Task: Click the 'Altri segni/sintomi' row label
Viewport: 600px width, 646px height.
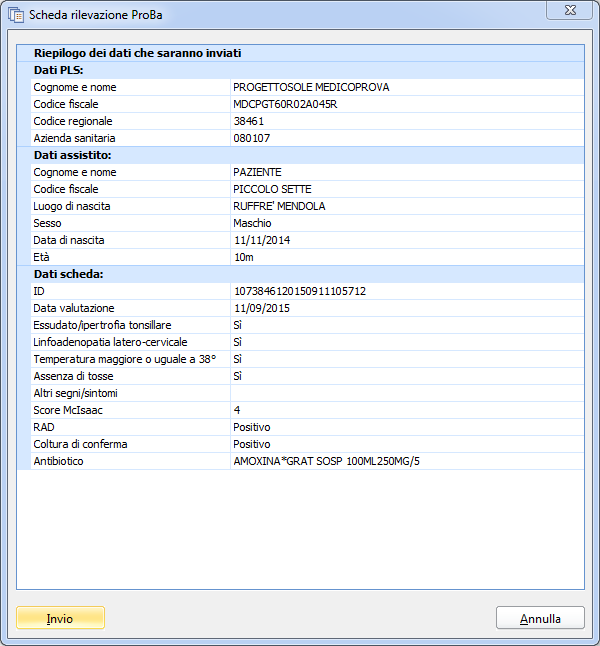Action: pyautogui.click(x=75, y=393)
